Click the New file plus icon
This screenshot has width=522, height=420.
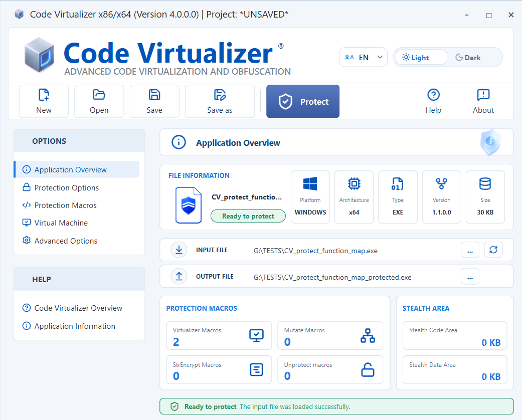pyautogui.click(x=44, y=95)
